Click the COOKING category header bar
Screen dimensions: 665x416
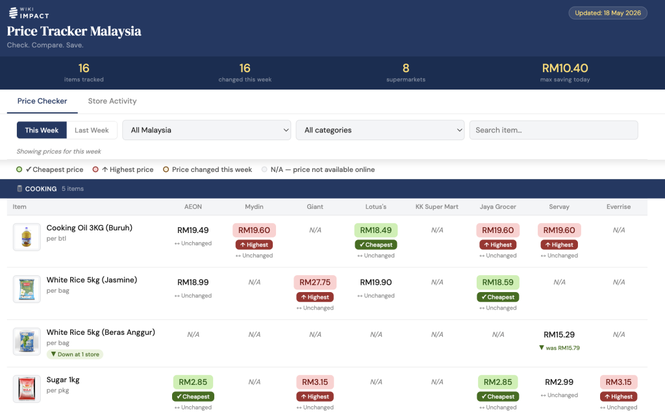332,189
